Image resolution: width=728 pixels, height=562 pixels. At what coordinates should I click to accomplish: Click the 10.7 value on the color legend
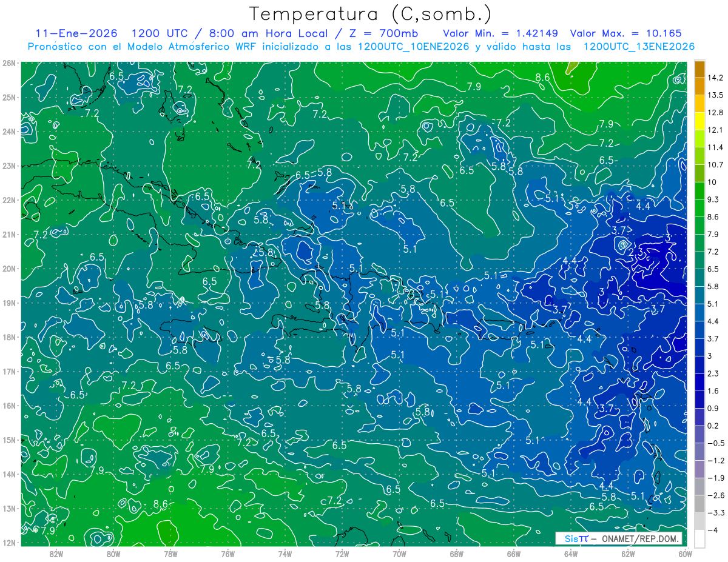(716, 165)
